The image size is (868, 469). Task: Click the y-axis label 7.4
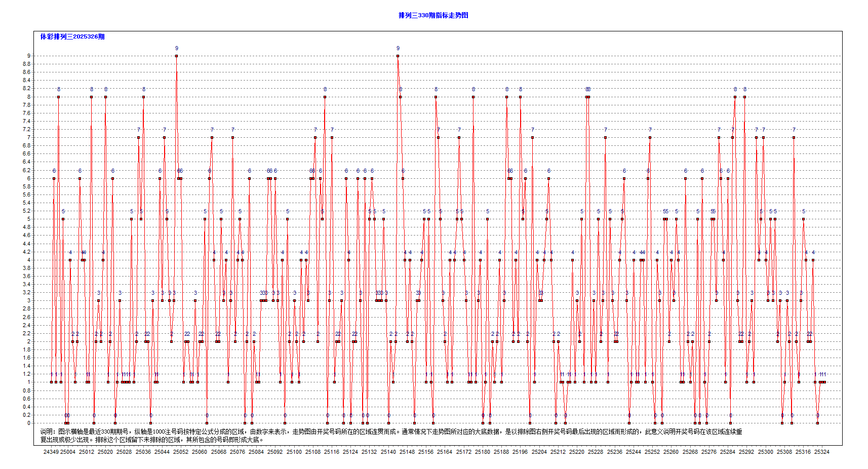[26, 122]
